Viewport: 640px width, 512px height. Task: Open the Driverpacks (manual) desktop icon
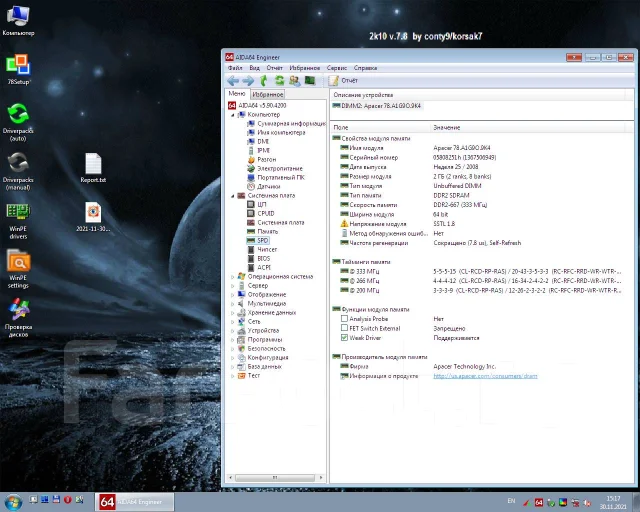coord(18,171)
